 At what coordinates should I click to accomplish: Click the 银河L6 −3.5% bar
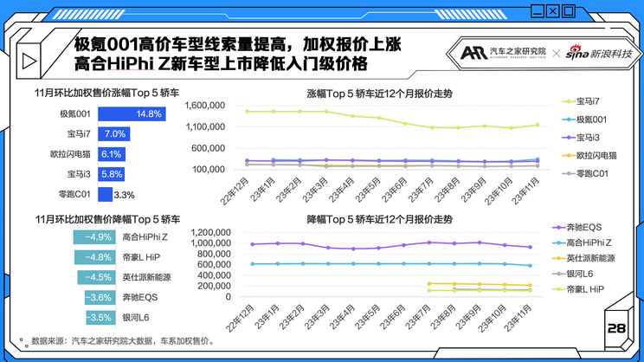(100, 318)
